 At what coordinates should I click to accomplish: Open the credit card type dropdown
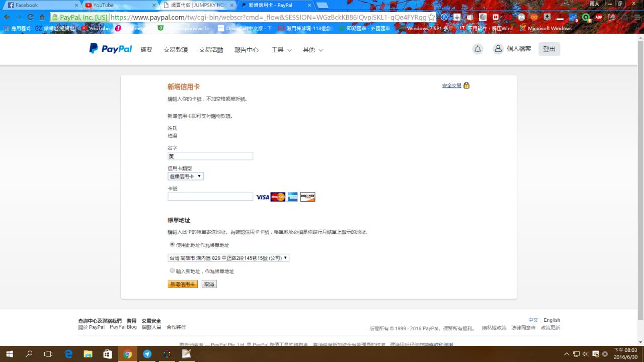tap(186, 176)
